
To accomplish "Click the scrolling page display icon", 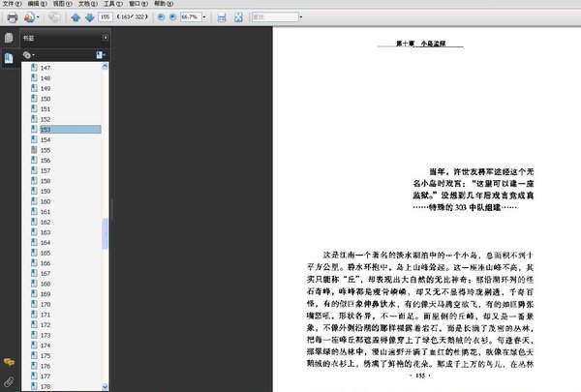I will 222,17.
